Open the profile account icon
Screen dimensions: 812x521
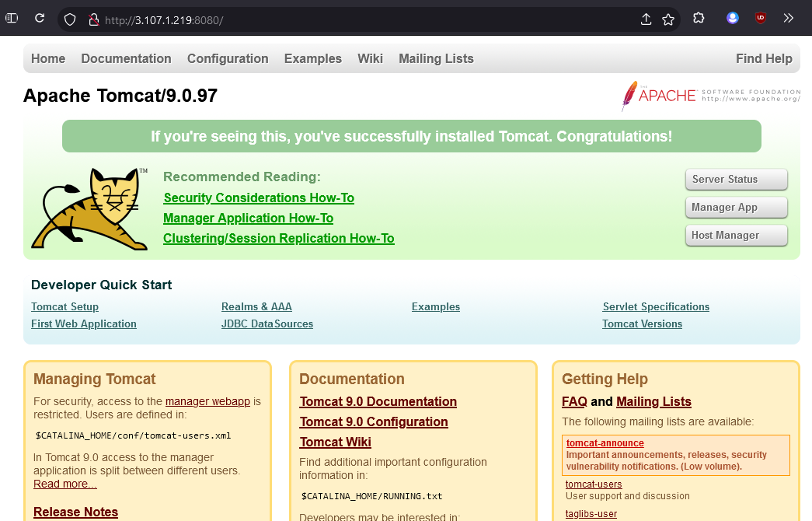[x=732, y=18]
